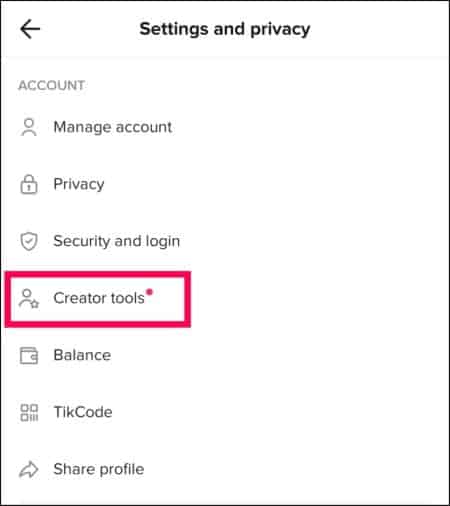Tap small star on Creator tools icon
Viewport: 450px width, 506px height.
(35, 304)
